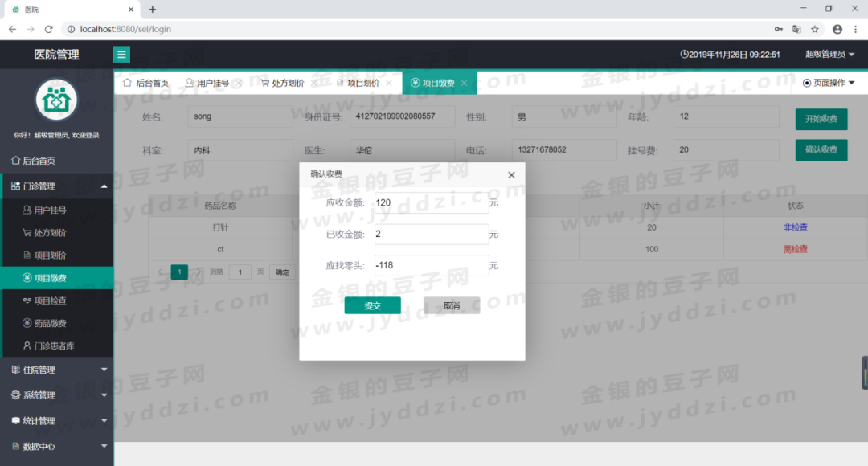Select table cell ct
868x466 pixels.
point(220,250)
